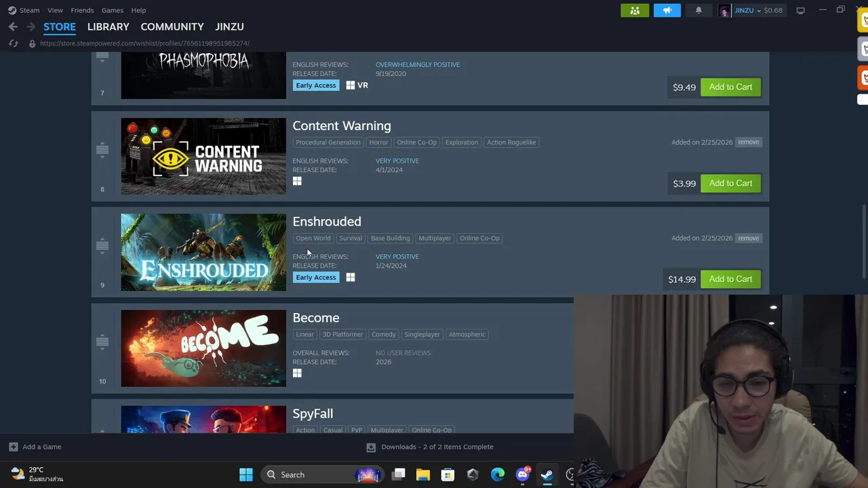Expand the JINZU account dropdown
Image resolution: width=868 pixels, height=488 pixels.
pos(758,10)
